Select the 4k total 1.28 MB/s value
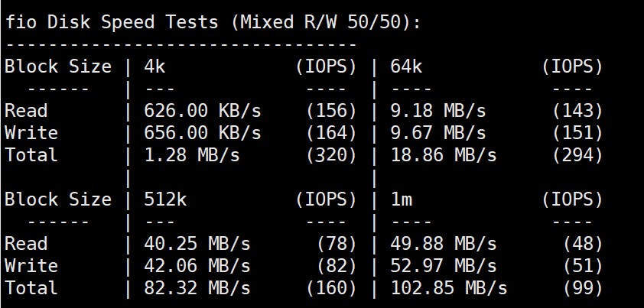The width and height of the screenshot is (644, 308). 192,155
